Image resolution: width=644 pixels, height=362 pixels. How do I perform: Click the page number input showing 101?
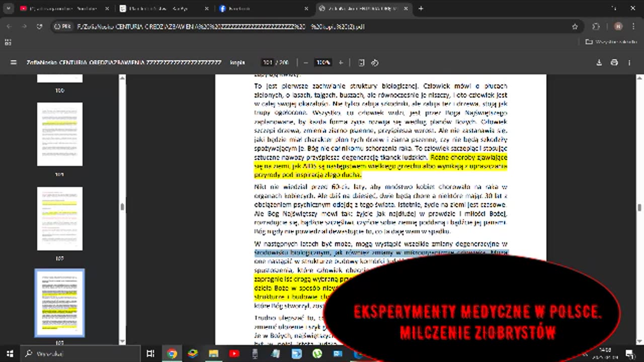coord(268,63)
